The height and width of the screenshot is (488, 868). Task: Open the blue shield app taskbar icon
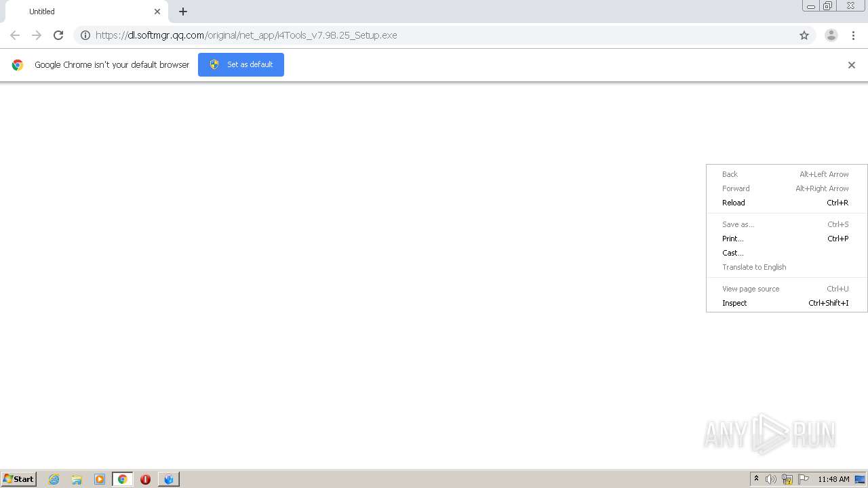point(168,479)
